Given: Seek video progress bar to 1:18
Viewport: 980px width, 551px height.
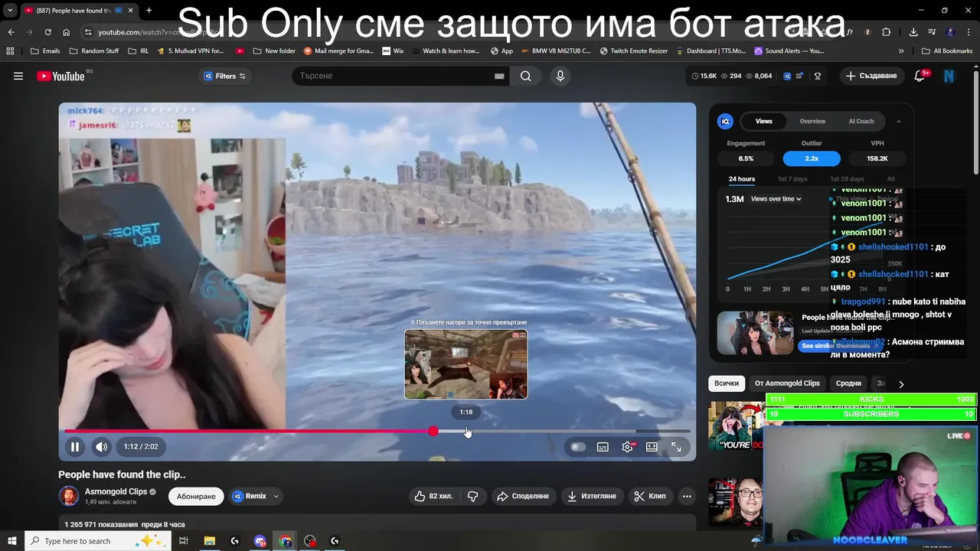Looking at the screenshot, I should [466, 432].
